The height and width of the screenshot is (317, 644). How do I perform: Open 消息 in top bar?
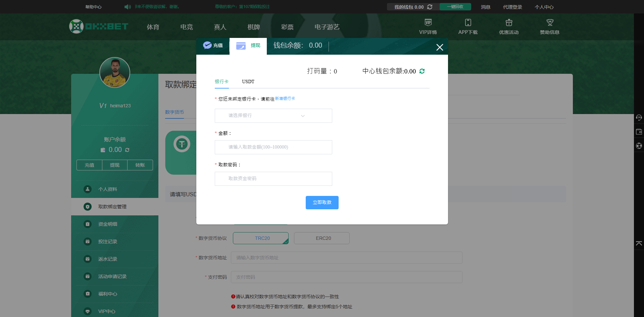pos(486,7)
